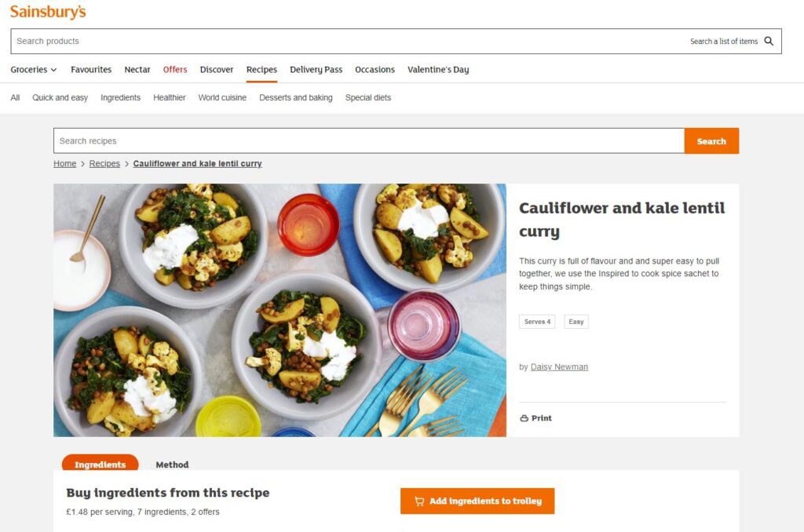Open the Recipes breadcrumb link
804x532 pixels.
point(104,163)
